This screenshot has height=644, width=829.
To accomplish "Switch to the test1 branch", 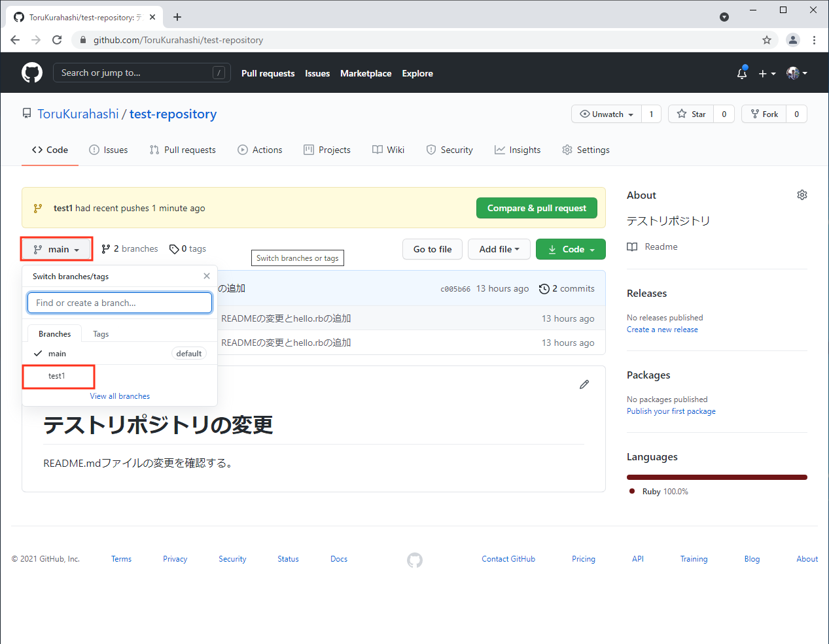I will [120, 376].
